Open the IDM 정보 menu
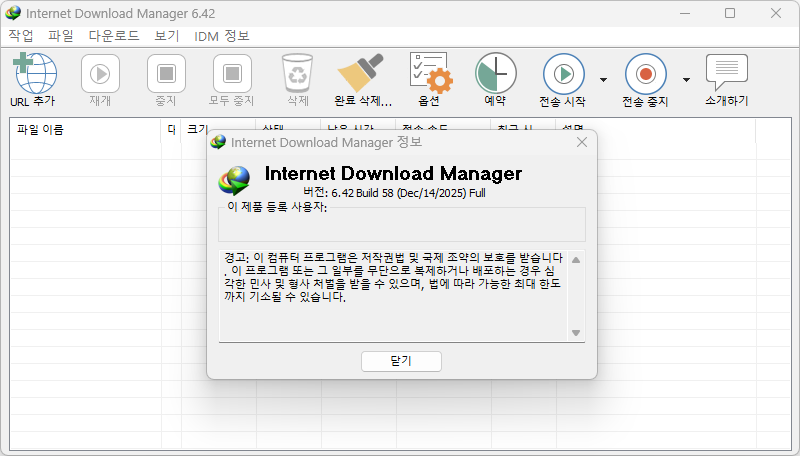This screenshot has height=456, width=800. 221,36
